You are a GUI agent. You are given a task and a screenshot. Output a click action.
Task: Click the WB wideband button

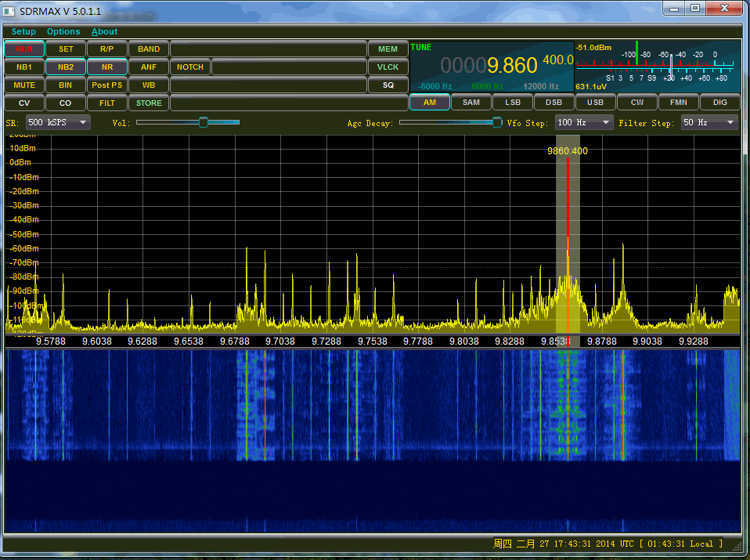pyautogui.click(x=149, y=85)
